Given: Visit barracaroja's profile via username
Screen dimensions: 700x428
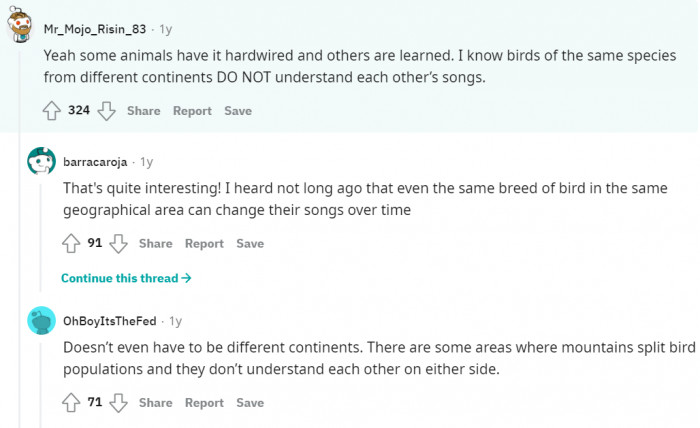Looking at the screenshot, I should (x=95, y=161).
